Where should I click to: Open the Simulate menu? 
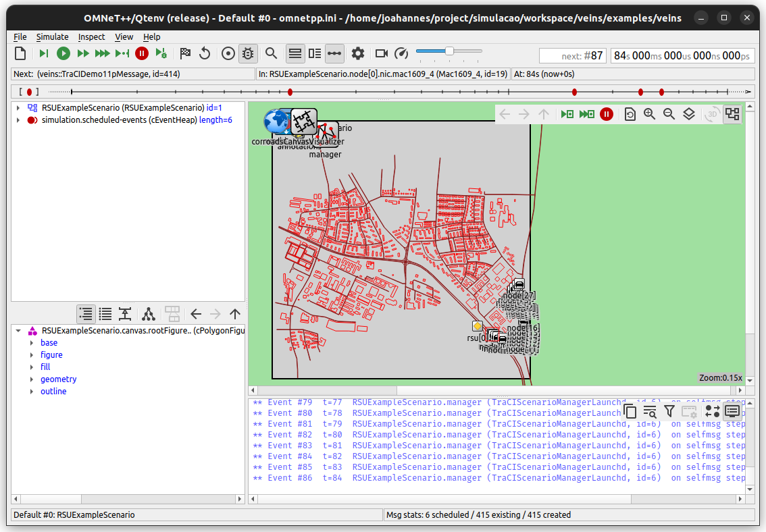(52, 36)
